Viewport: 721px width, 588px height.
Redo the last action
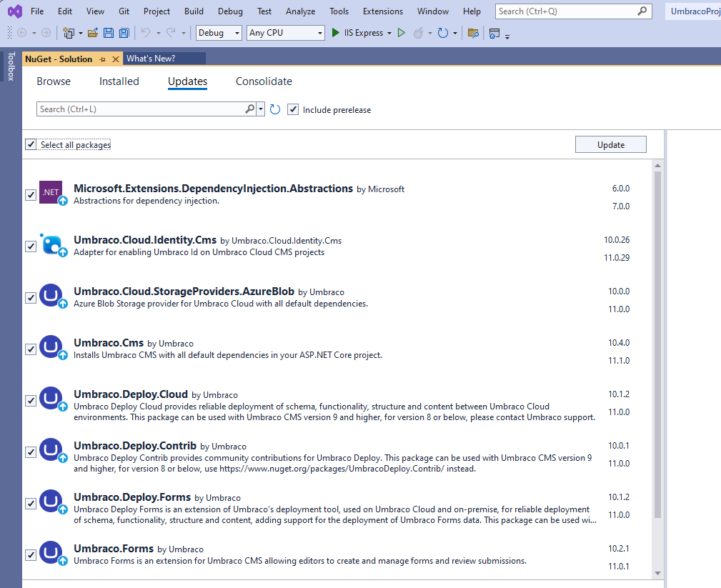click(x=171, y=33)
